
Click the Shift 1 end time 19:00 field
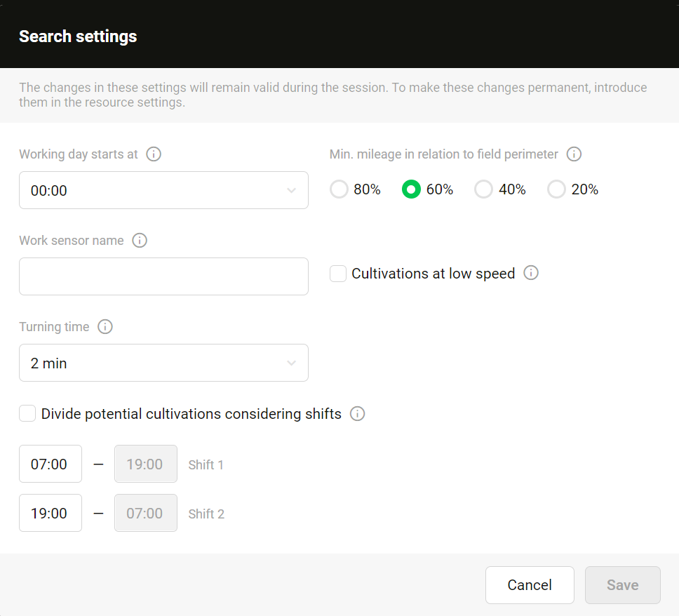[145, 464]
